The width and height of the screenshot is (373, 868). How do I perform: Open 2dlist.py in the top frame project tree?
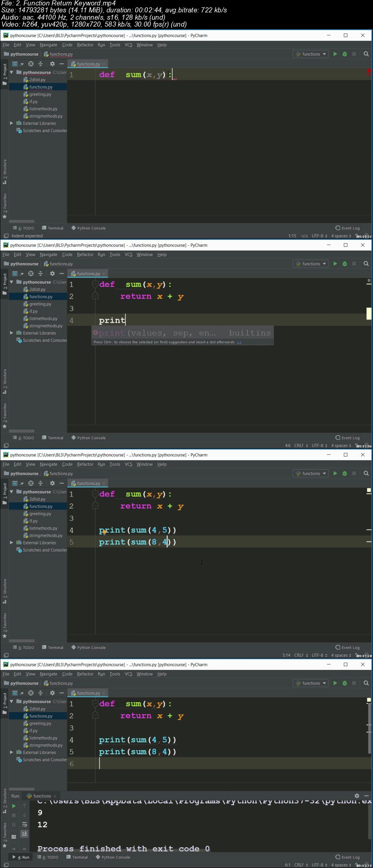[35, 80]
